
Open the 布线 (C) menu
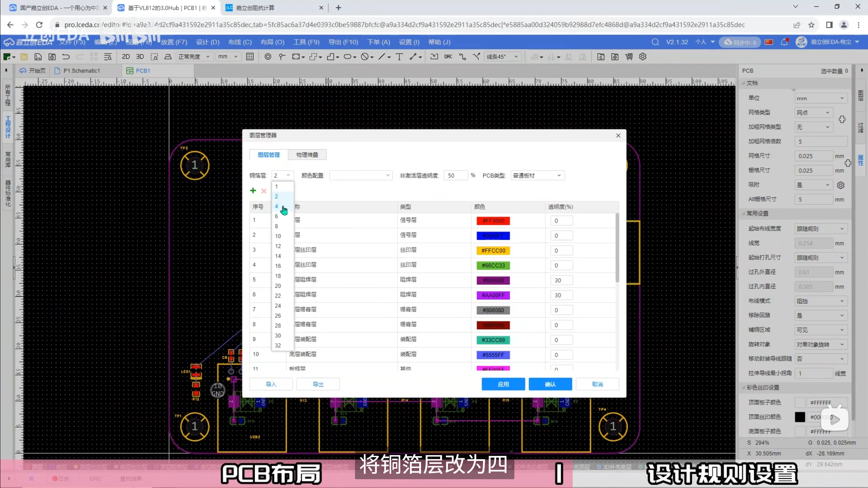[240, 42]
